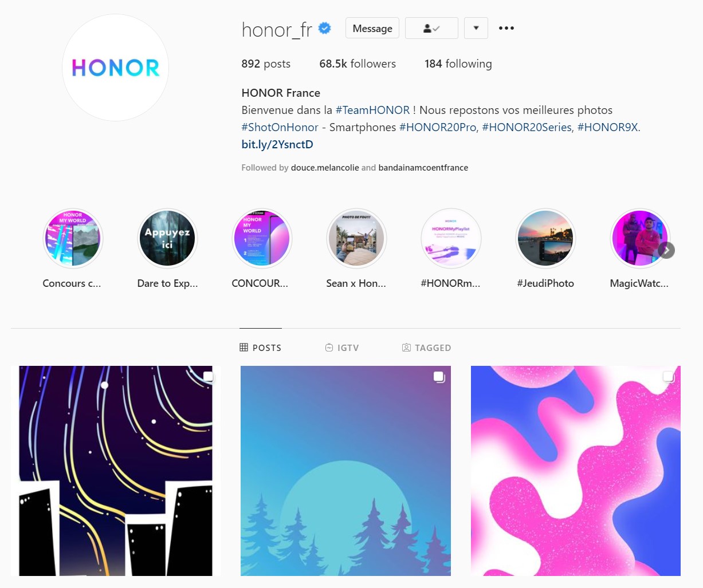Click the Message button
Viewport: 703px width, 588px height.
372,28
